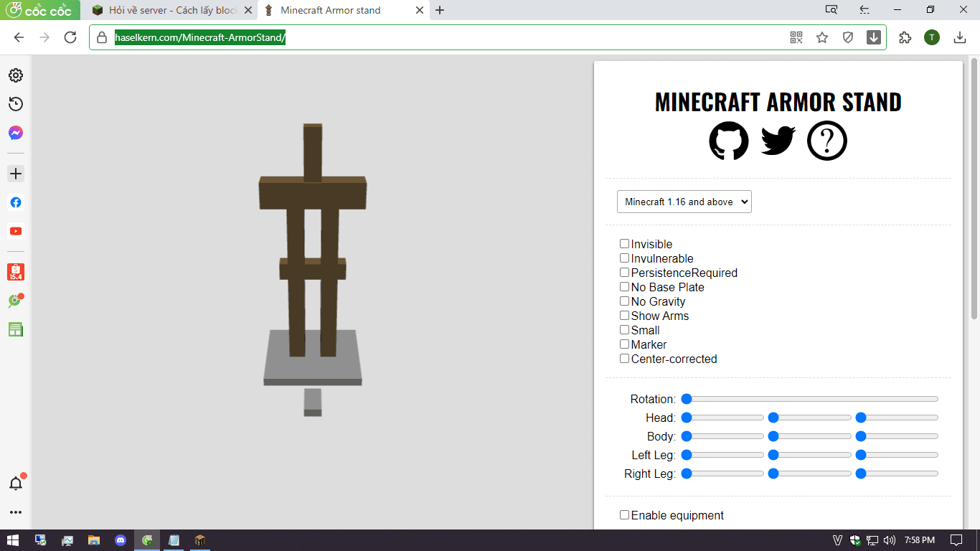Click the Rotation slider handle

click(687, 399)
